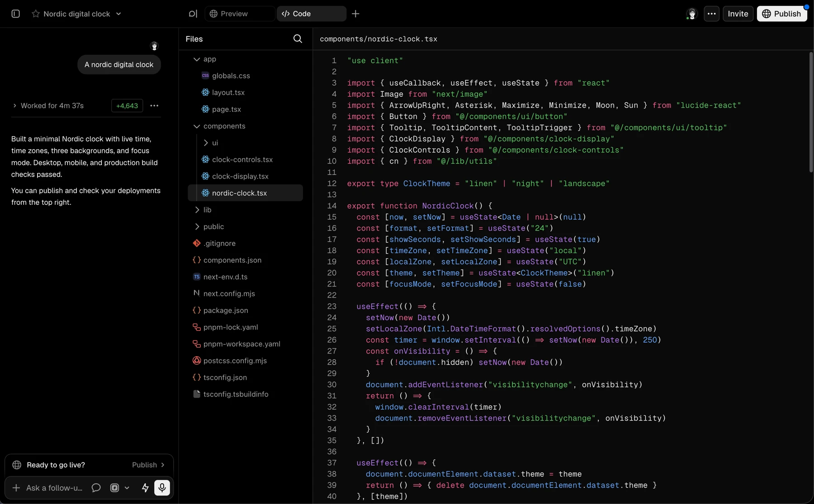Click the design mode icon beside Preview
Screen dimensions: 814x504
click(193, 14)
